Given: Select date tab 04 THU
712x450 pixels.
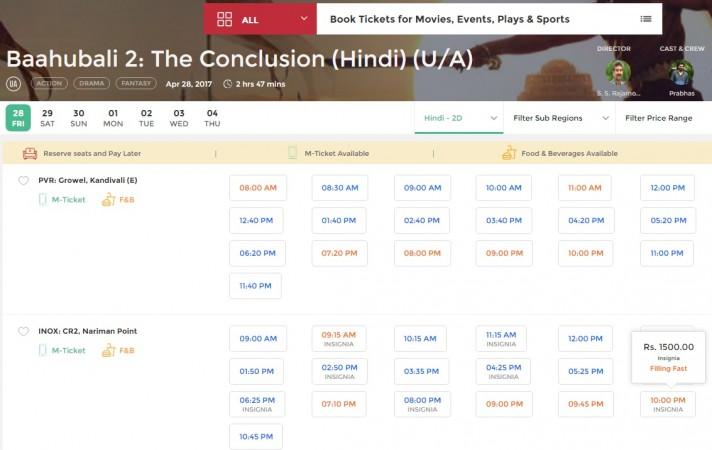Looking at the screenshot, I should pos(212,118).
